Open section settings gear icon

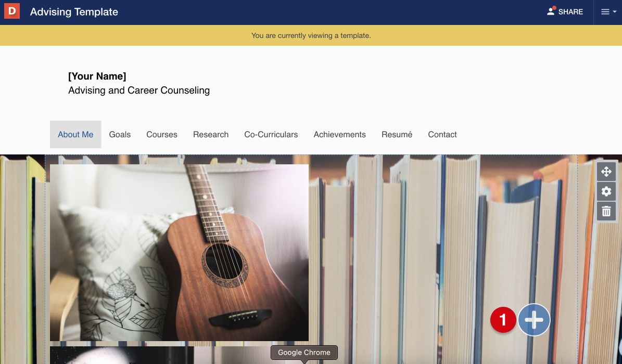click(606, 191)
